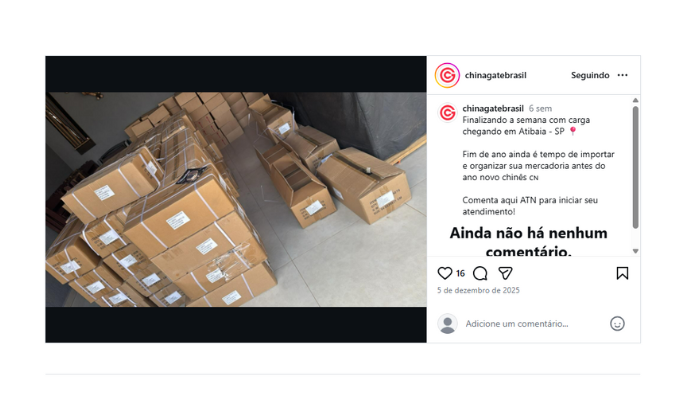This screenshot has width=700, height=400.
Task: Open the three-dot more options menu
Action: (623, 75)
